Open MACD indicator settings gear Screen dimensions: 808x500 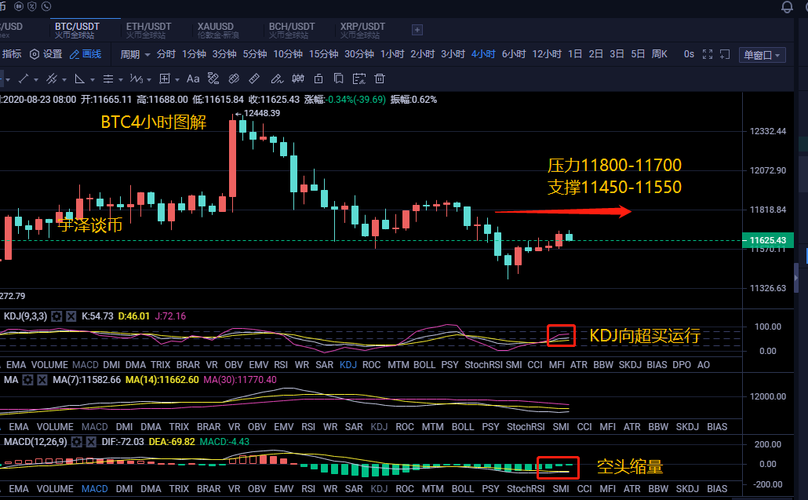[x=75, y=442]
